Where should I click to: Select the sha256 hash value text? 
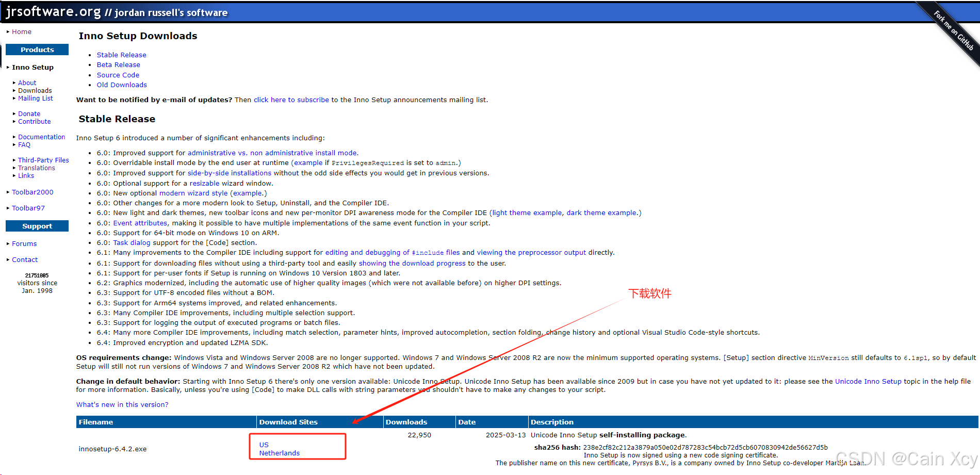705,448
